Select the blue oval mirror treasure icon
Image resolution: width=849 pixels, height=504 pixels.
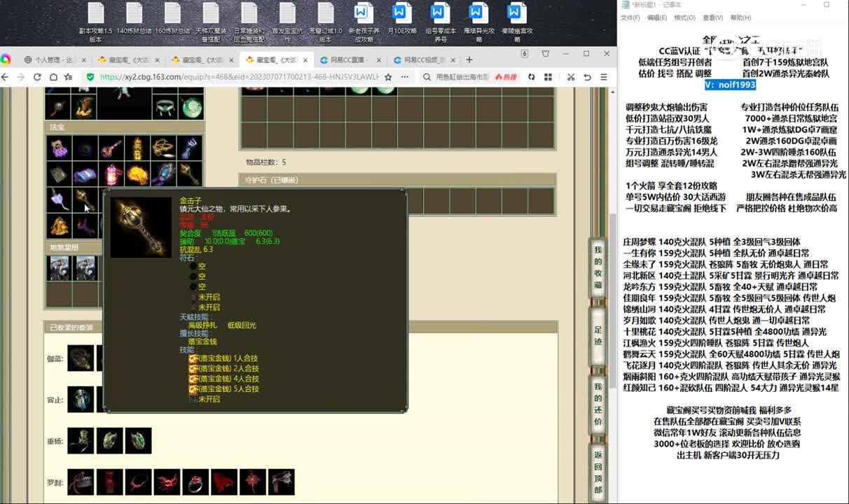163,174
